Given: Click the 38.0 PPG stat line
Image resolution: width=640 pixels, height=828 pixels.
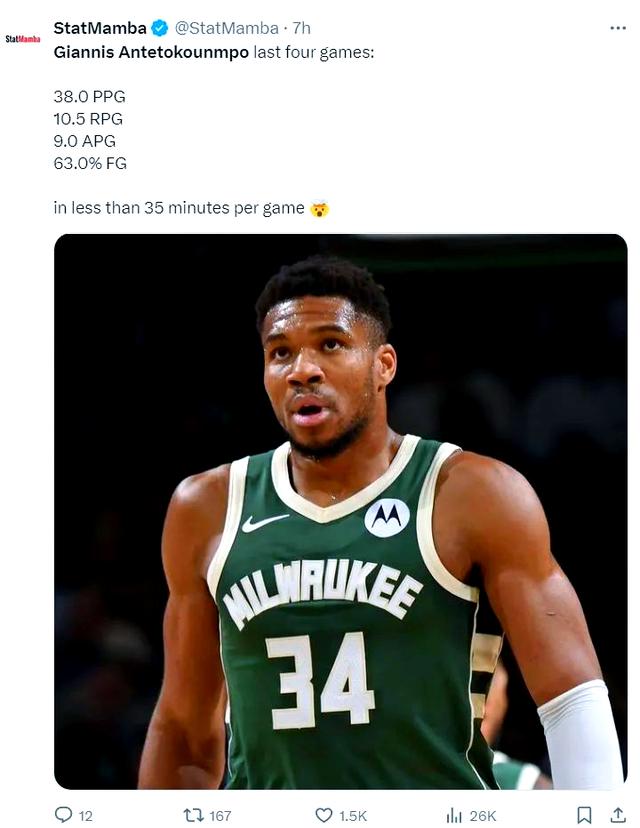Looking at the screenshot, I should [90, 97].
